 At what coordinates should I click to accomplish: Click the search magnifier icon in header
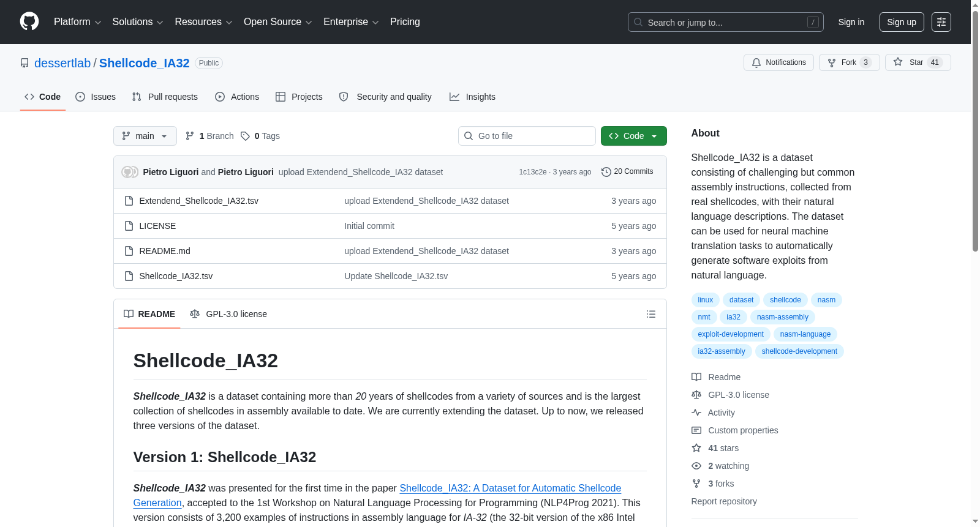tap(638, 22)
